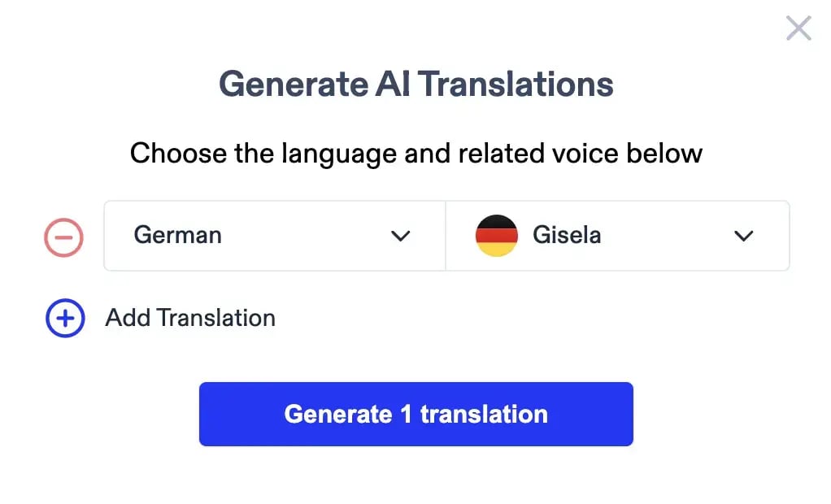Click the German flag icon
831x504 pixels.
(496, 236)
